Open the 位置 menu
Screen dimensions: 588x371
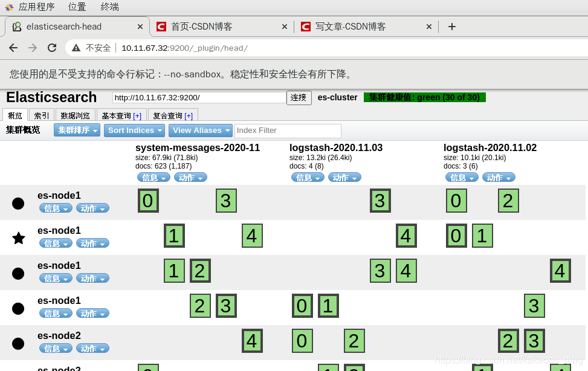coord(77,7)
